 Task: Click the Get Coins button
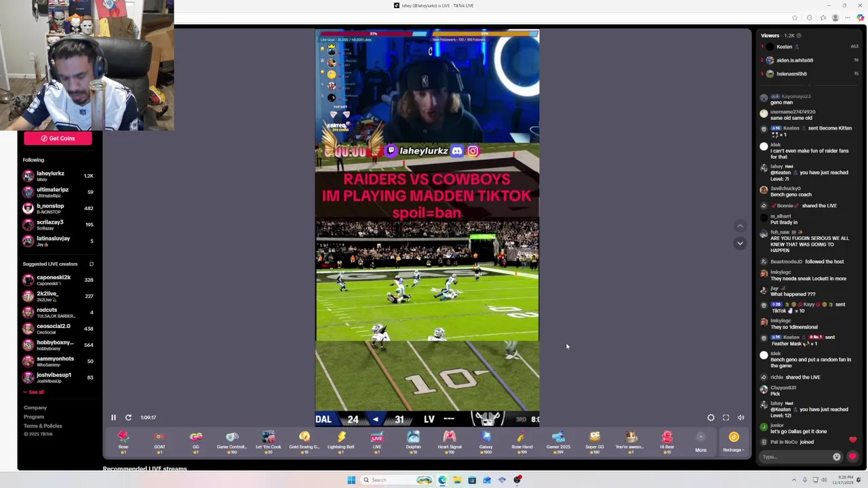pos(58,138)
